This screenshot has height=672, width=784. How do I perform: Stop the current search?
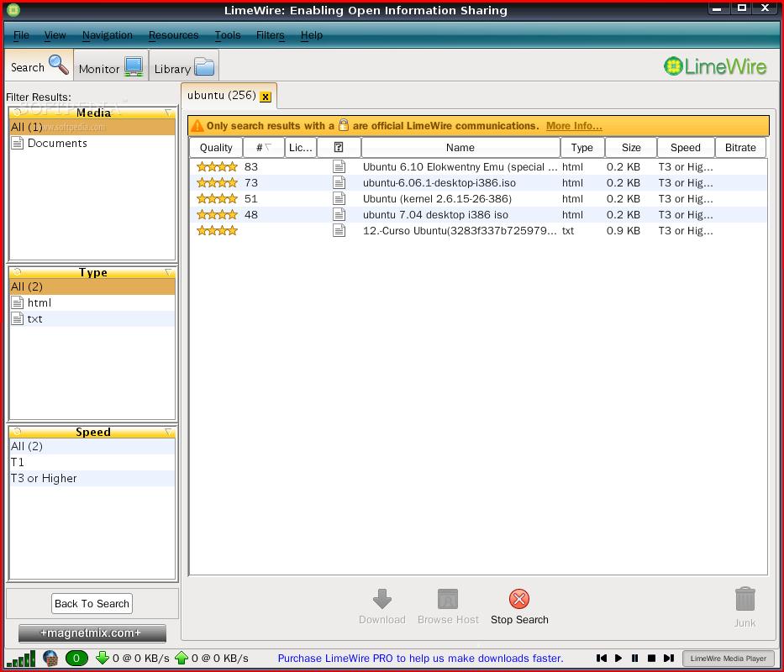pyautogui.click(x=519, y=606)
